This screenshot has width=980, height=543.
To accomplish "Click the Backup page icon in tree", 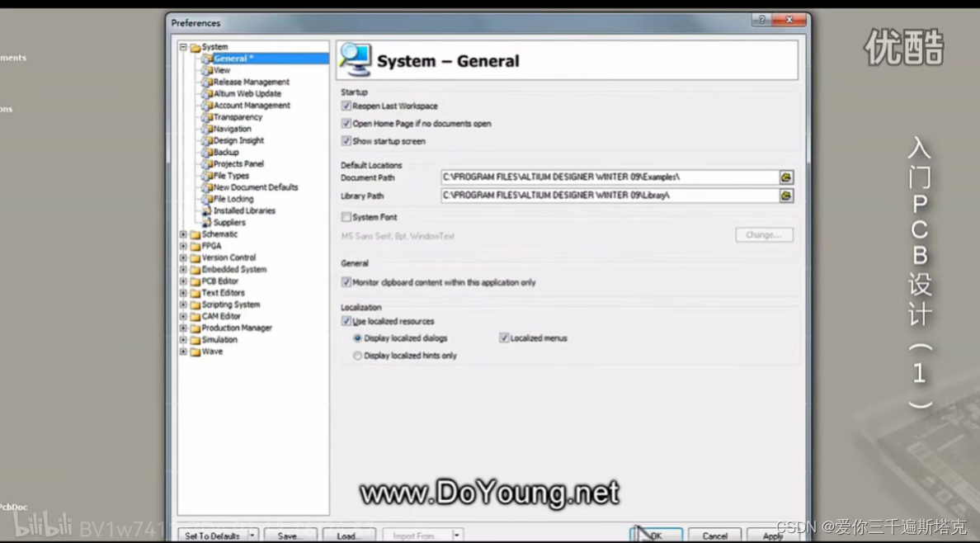I will [x=206, y=153].
